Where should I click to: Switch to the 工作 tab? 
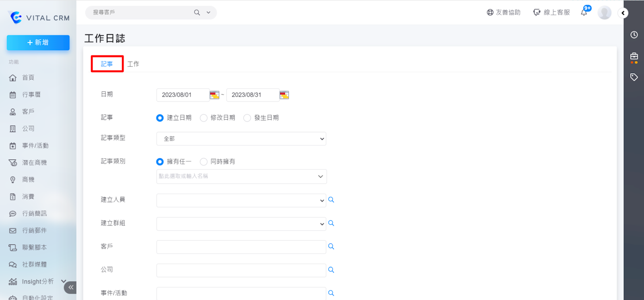click(x=133, y=64)
